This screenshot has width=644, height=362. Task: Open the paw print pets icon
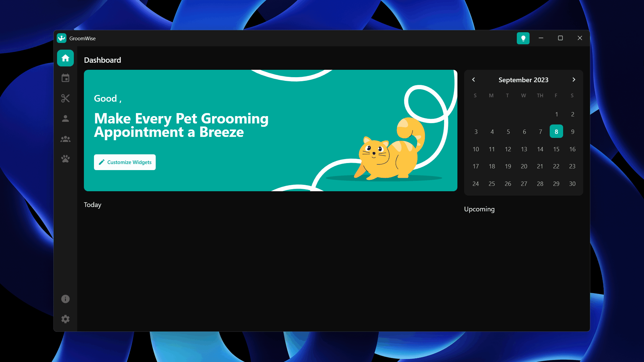65,159
